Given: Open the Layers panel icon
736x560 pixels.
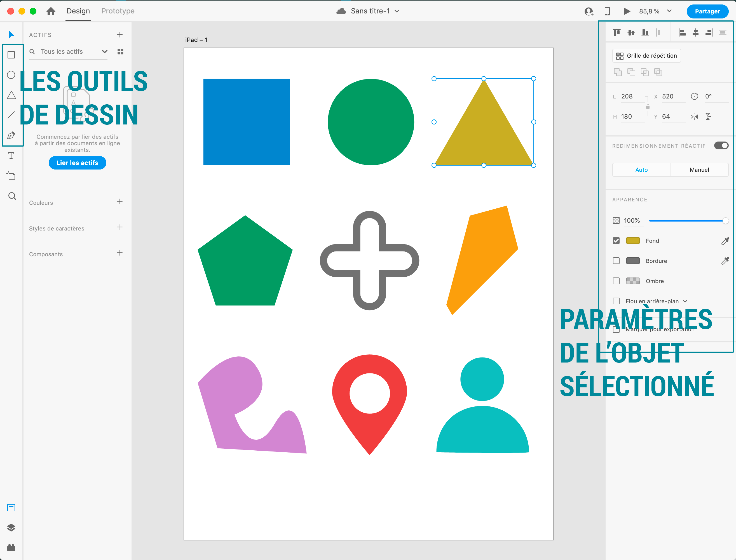Looking at the screenshot, I should point(11,528).
